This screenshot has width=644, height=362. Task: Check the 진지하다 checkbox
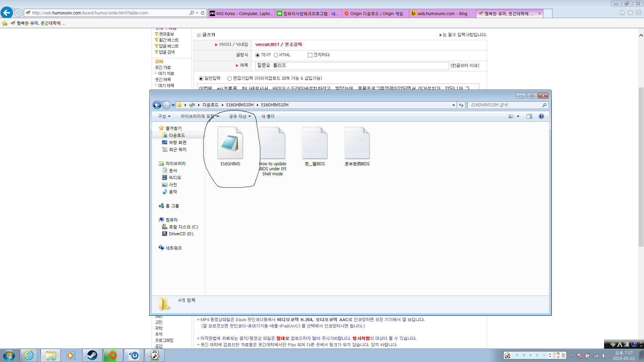coord(310,55)
